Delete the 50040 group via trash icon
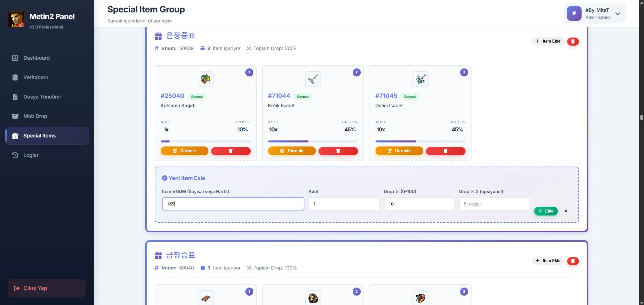Image resolution: width=644 pixels, height=305 pixels. point(573,261)
